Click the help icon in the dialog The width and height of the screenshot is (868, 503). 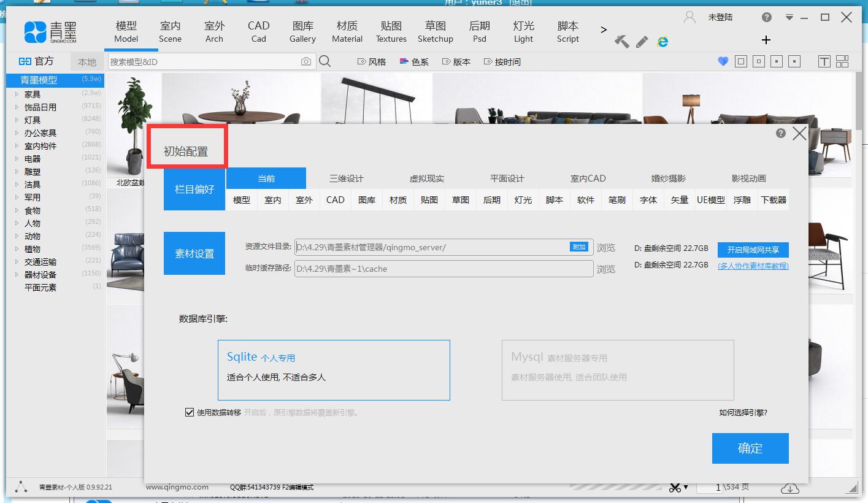click(x=780, y=133)
